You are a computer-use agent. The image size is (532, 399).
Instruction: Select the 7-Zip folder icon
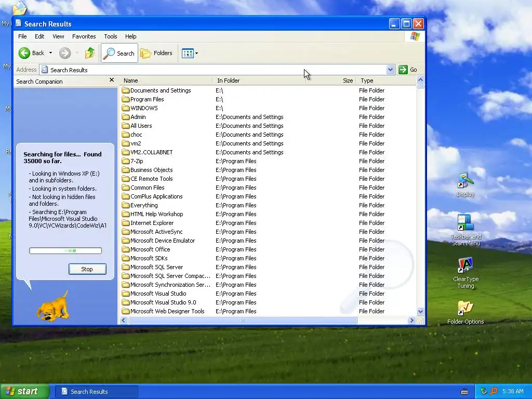coord(126,161)
